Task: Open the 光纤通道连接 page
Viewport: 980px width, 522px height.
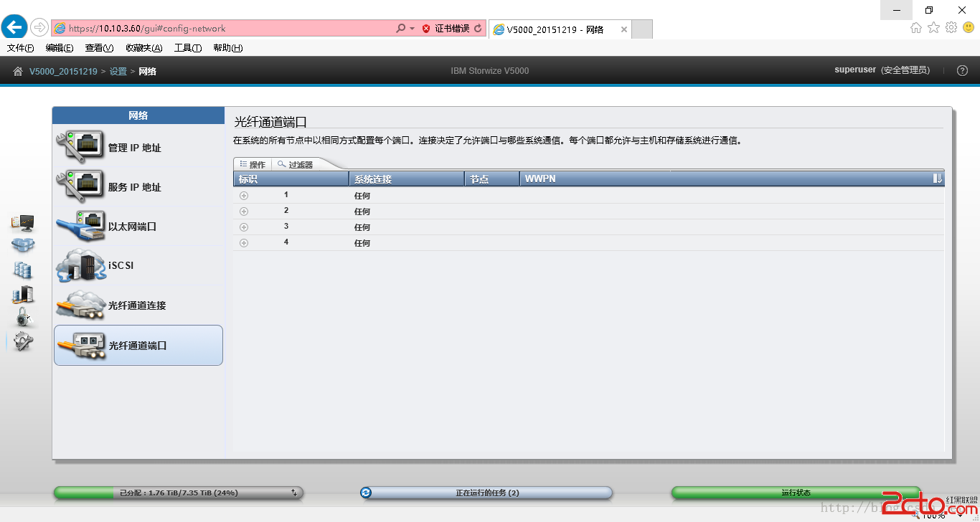Action: [x=138, y=305]
